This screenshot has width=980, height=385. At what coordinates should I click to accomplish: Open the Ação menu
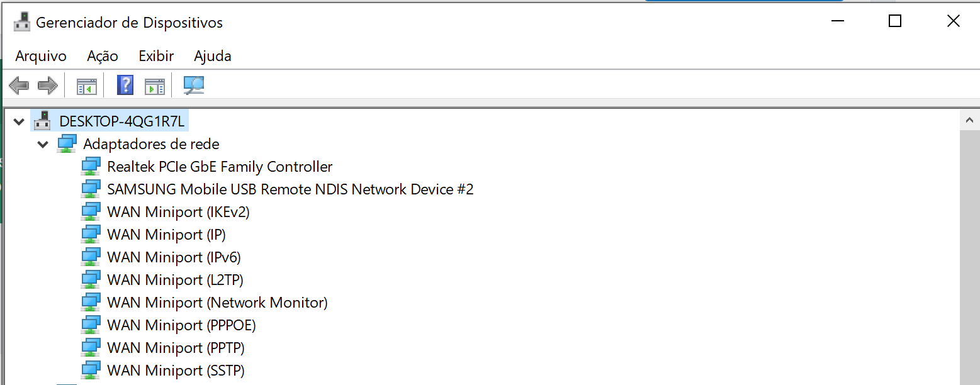pyautogui.click(x=103, y=56)
